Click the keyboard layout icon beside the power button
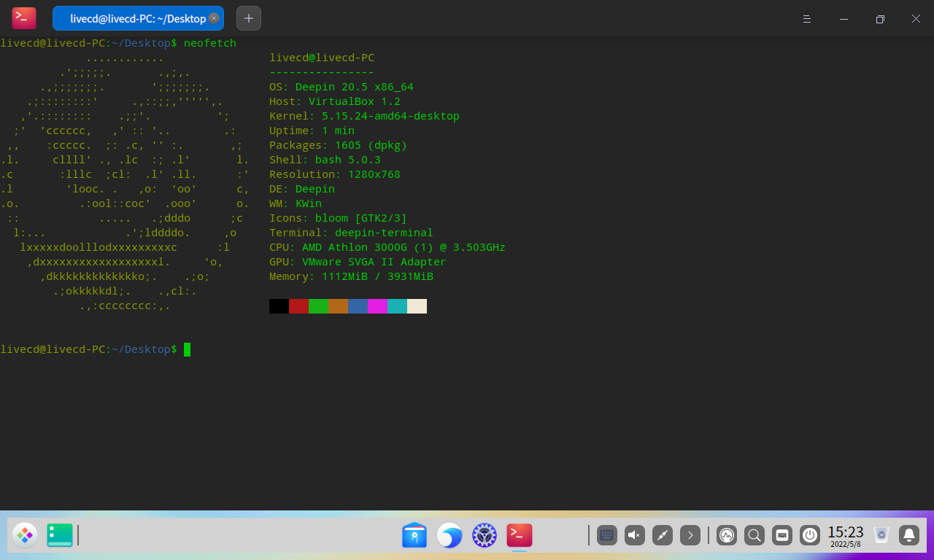934x560 pixels. 782,536
